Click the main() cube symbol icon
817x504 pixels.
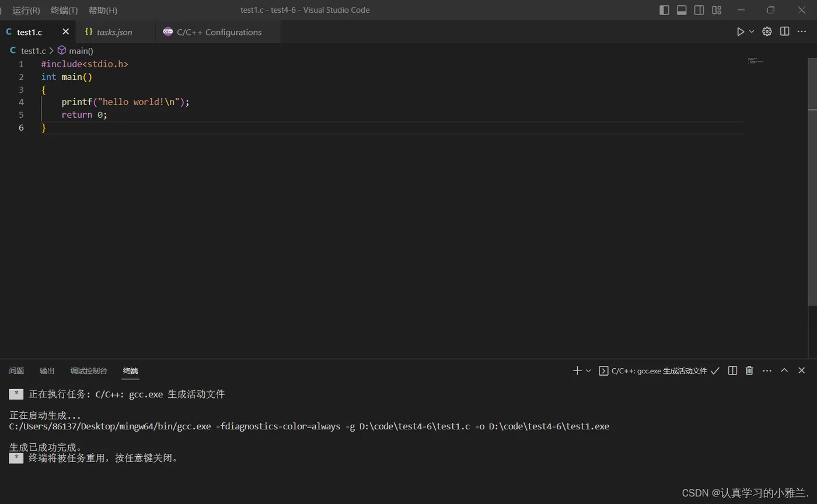click(x=61, y=51)
